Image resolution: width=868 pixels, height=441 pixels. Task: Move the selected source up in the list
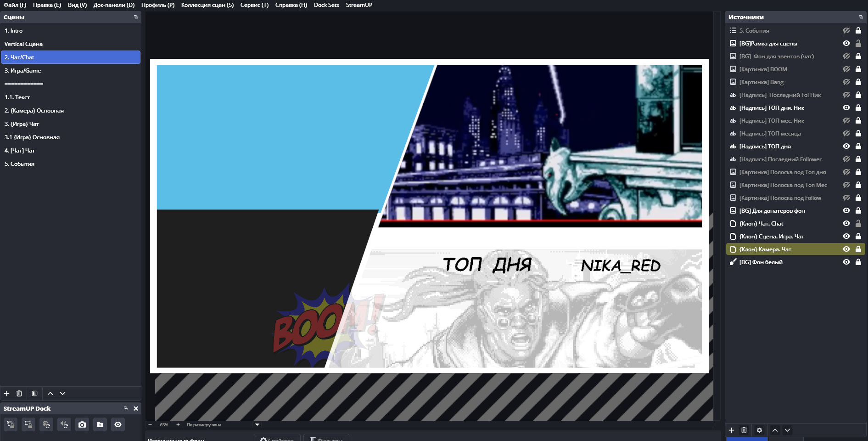tap(775, 430)
